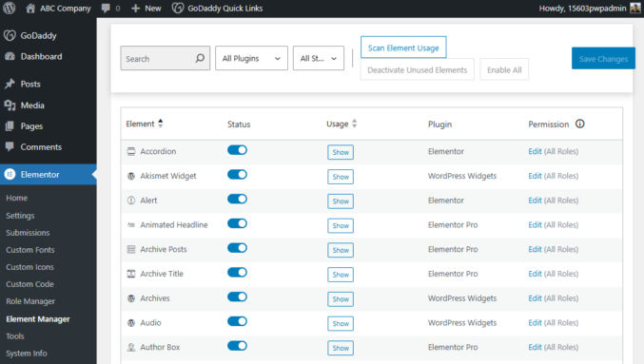The image size is (644, 364).
Task: Click the GoDaddy sidebar icon
Action: click(x=10, y=36)
